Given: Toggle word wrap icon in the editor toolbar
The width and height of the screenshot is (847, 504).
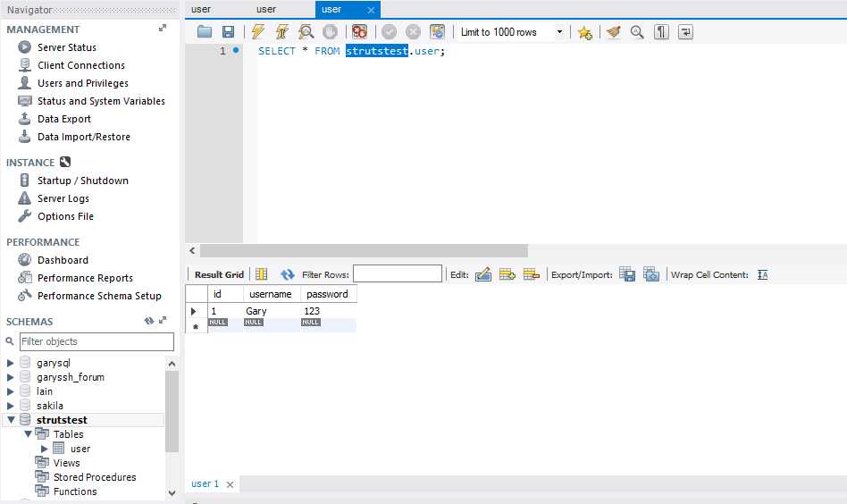Looking at the screenshot, I should pyautogui.click(x=685, y=32).
